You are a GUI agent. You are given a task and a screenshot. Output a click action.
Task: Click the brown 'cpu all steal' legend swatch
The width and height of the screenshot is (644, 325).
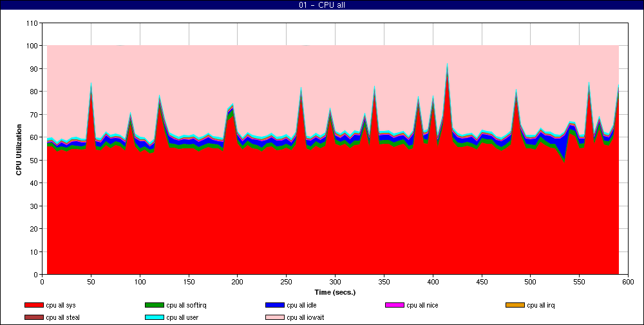[x=33, y=318]
